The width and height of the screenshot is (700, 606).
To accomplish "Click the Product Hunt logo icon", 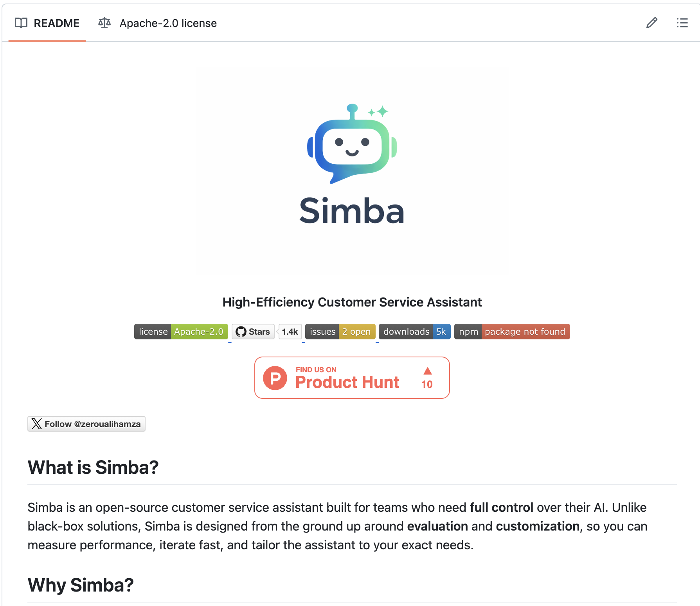I will pyautogui.click(x=275, y=378).
